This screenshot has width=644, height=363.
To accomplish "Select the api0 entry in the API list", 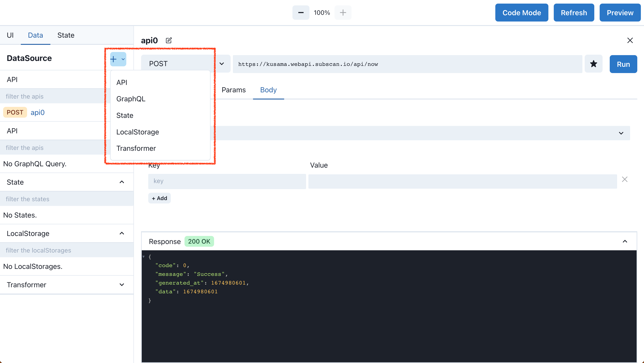I will click(x=37, y=112).
